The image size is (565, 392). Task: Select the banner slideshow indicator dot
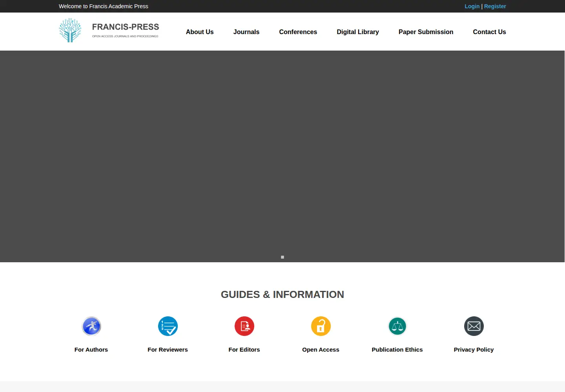click(282, 257)
